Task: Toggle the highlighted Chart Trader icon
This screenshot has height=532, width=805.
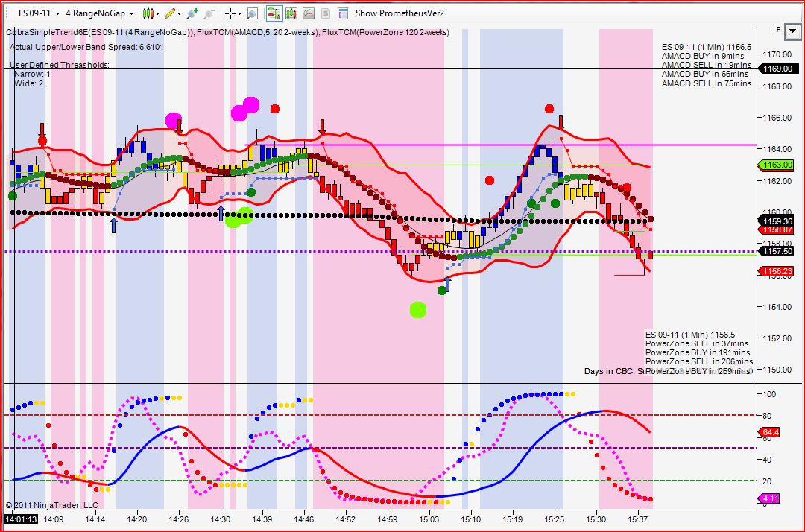Action: tap(274, 14)
